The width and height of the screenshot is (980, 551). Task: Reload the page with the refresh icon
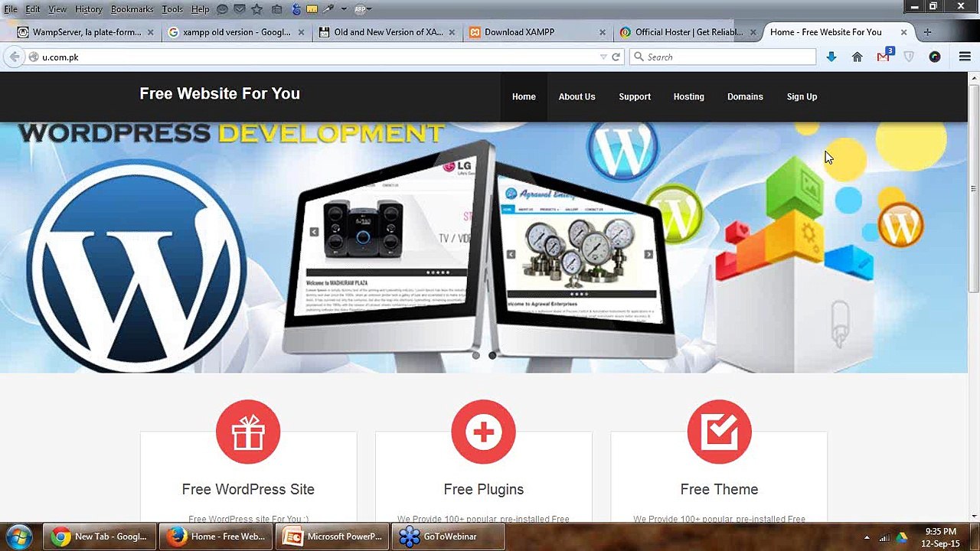616,57
